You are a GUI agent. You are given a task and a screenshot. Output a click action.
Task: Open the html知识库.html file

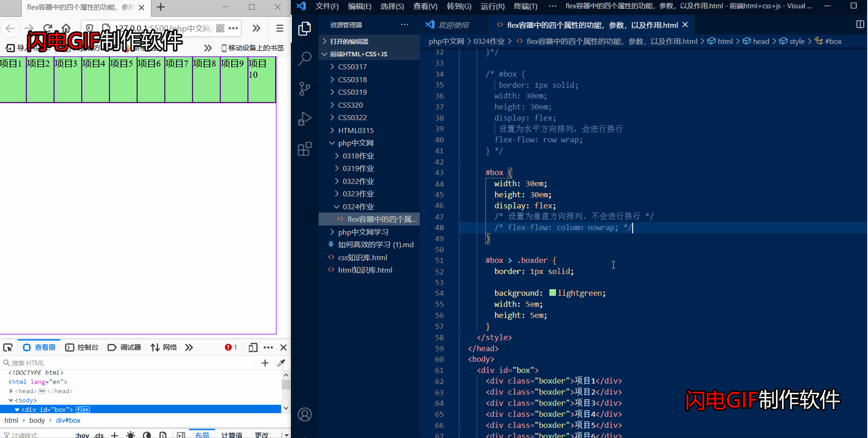tap(365, 270)
